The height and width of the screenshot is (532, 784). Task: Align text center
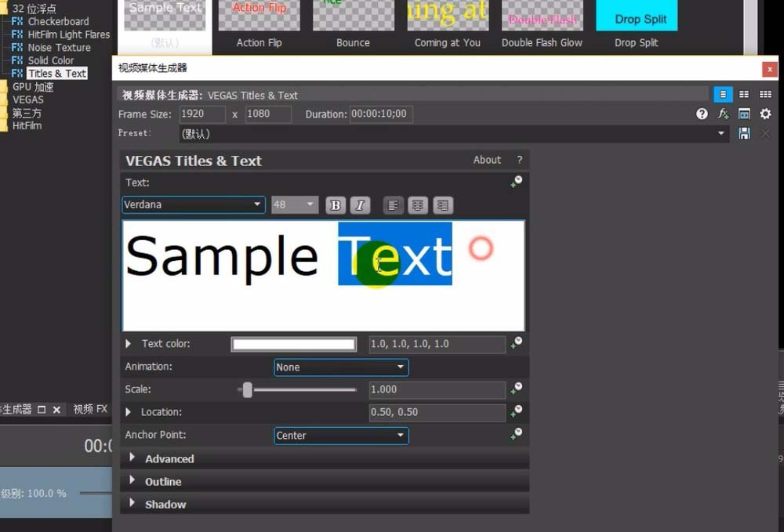click(x=418, y=204)
